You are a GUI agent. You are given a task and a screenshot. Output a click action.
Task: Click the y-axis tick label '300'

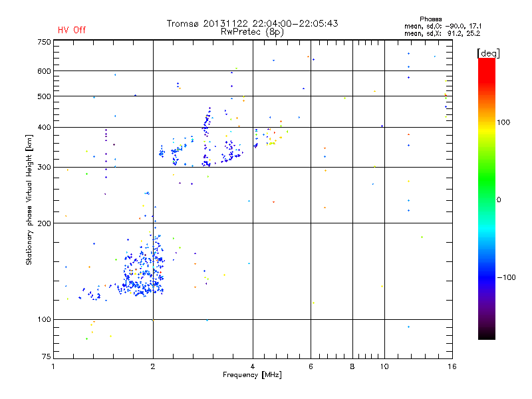pyautogui.click(x=44, y=168)
